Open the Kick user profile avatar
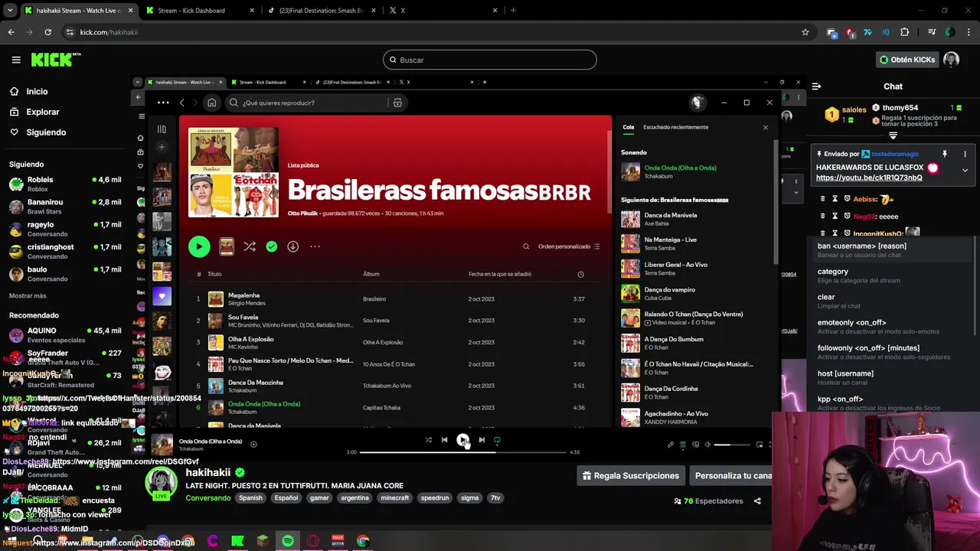This screenshot has height=551, width=980. pyautogui.click(x=951, y=60)
